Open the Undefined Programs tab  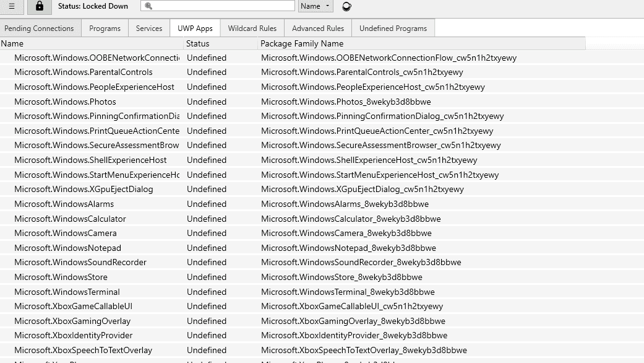[393, 28]
